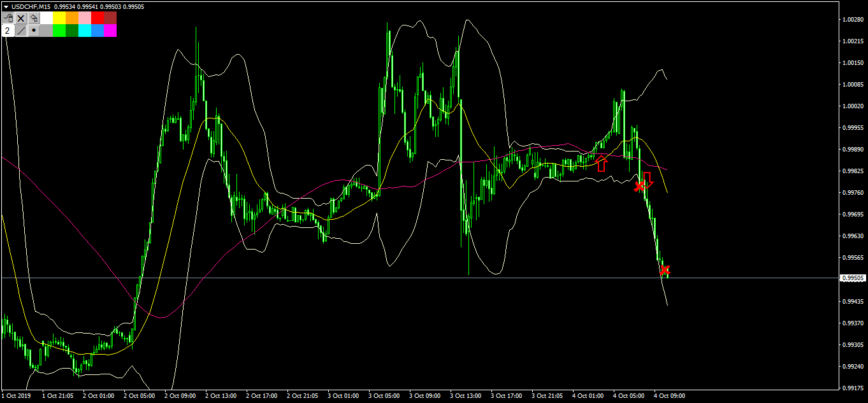
Task: Pick the lime green color swatch
Action: coord(59,31)
